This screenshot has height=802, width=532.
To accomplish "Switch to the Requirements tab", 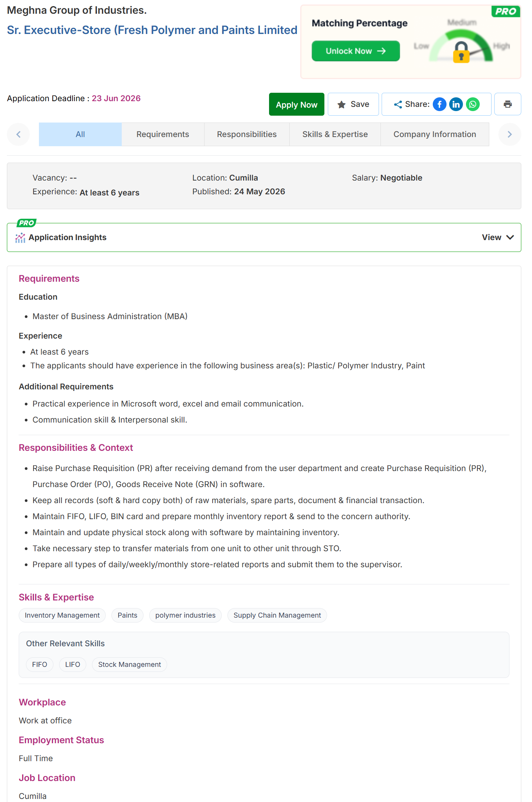I will tap(163, 134).
